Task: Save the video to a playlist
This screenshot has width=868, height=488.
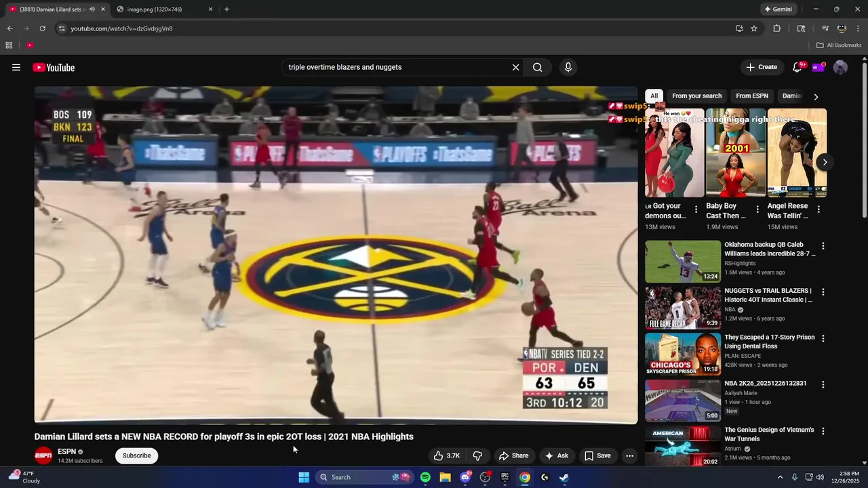Action: point(597,455)
